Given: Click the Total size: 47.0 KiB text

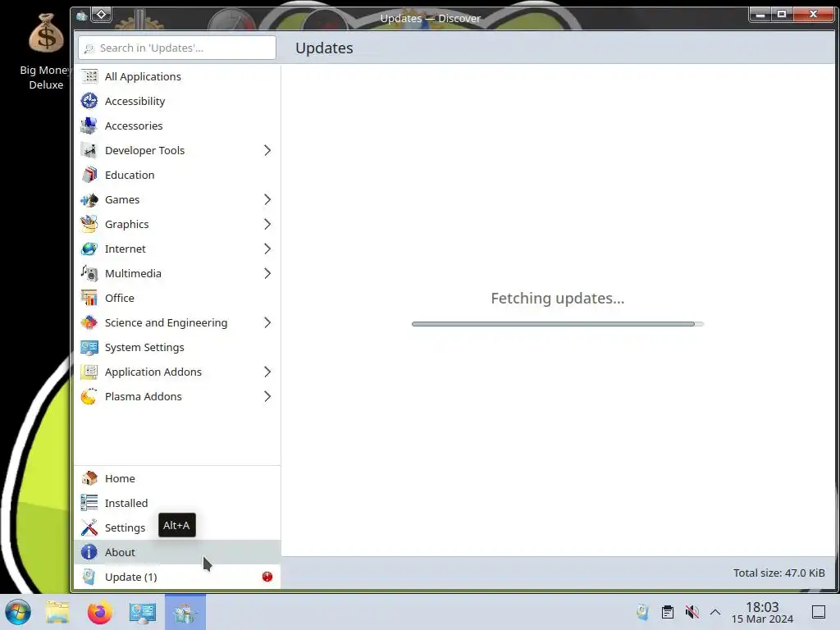Looking at the screenshot, I should 779,573.
